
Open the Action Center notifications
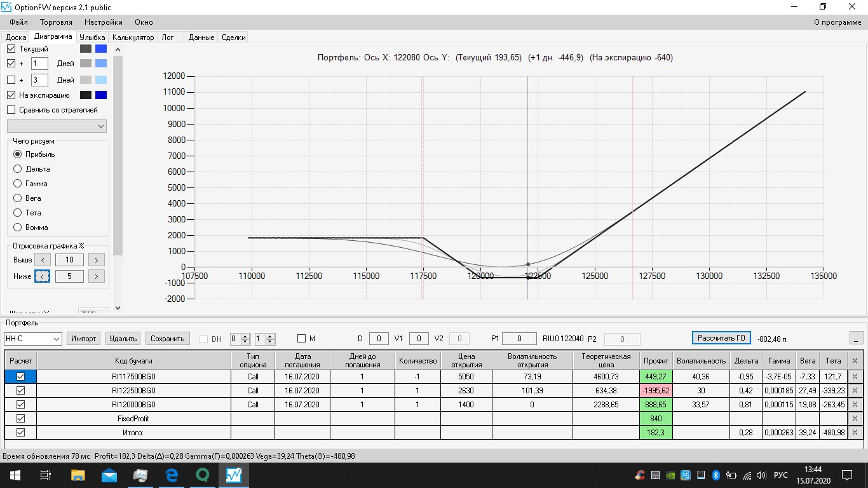pos(846,475)
